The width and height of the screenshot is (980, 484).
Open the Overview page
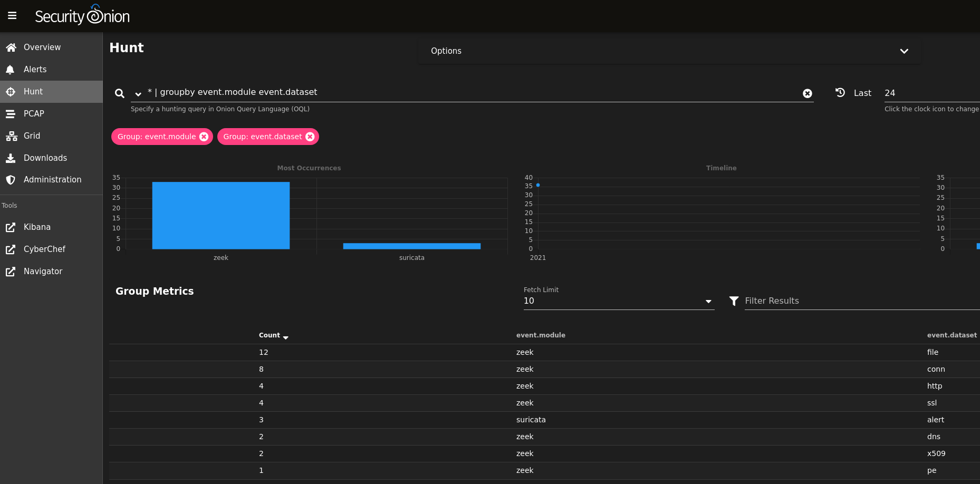click(51, 47)
